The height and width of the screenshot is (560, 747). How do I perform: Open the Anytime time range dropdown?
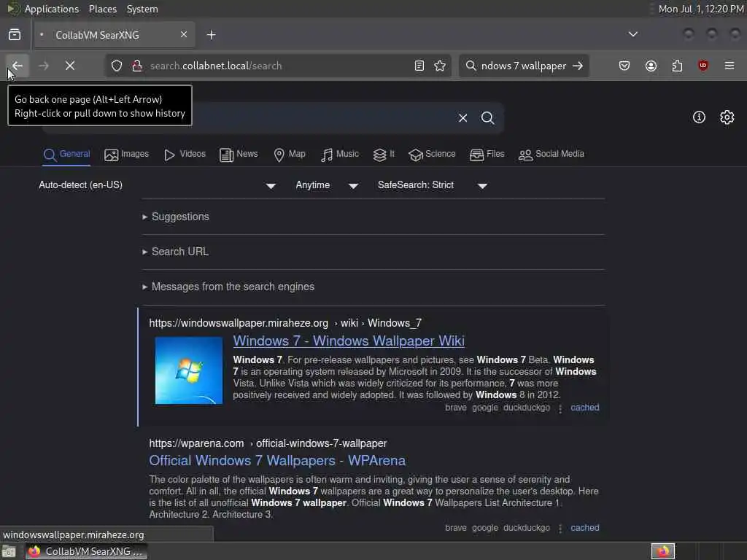pos(327,185)
